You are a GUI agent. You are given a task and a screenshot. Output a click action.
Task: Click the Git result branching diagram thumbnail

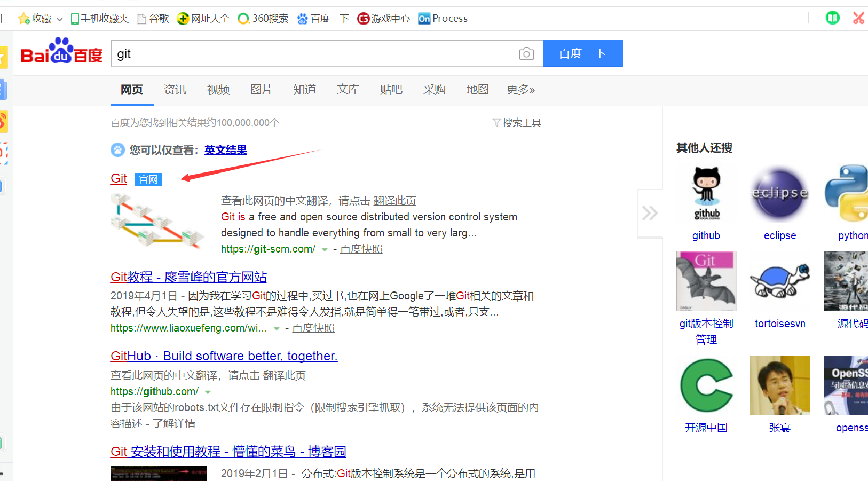[157, 221]
